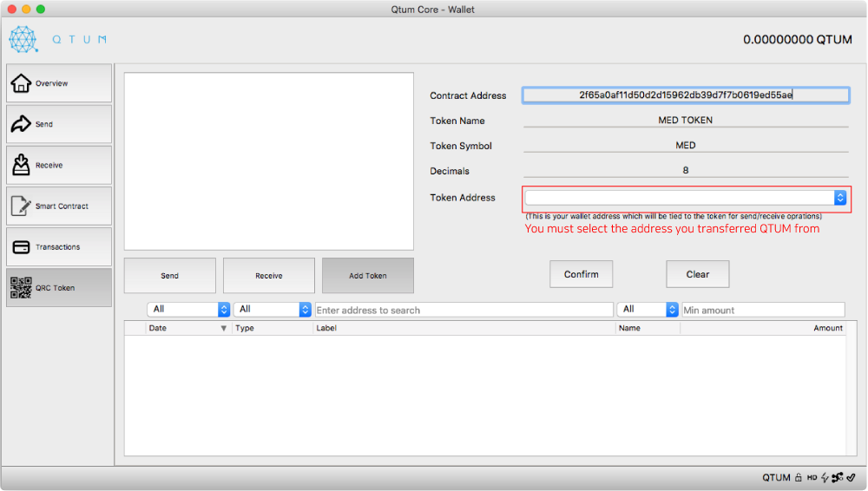Click the QTUM unit label in status bar
868x491 pixels.
776,478
